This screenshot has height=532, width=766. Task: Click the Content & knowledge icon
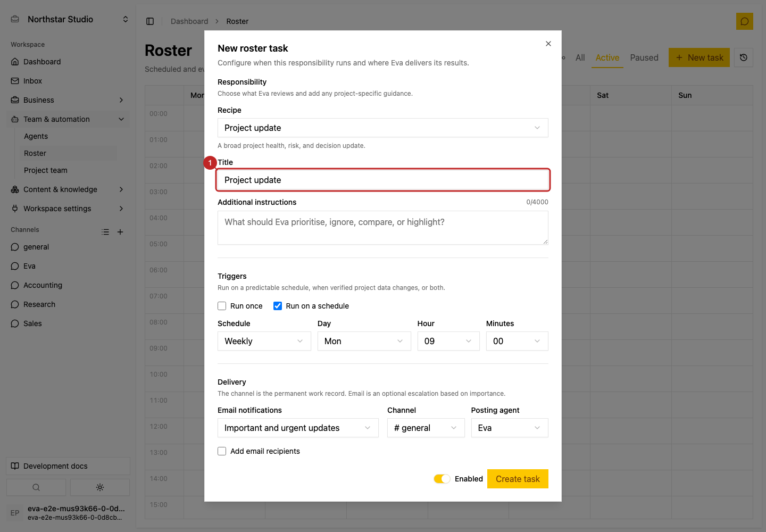click(x=15, y=189)
